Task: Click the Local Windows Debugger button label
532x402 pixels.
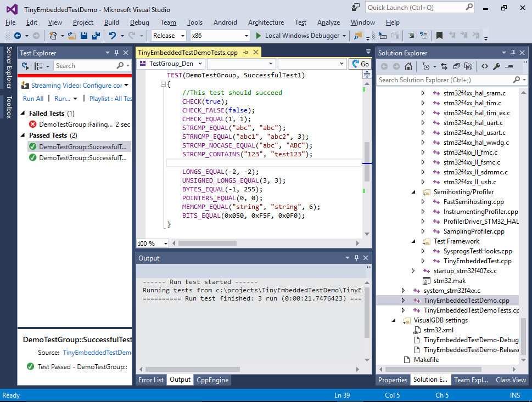Action: click(302, 36)
